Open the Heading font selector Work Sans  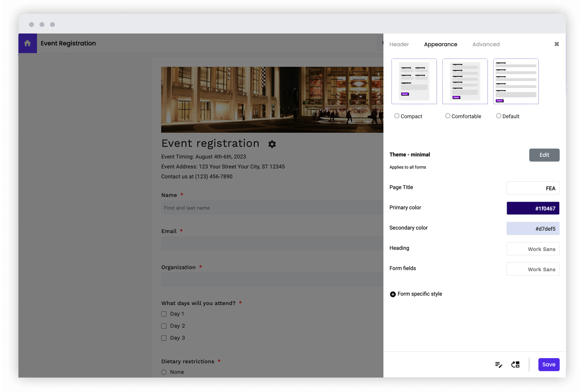click(x=533, y=249)
